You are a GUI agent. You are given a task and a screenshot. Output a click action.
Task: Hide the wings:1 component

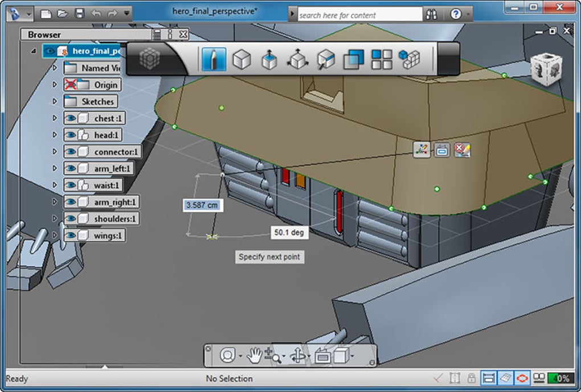(x=71, y=236)
